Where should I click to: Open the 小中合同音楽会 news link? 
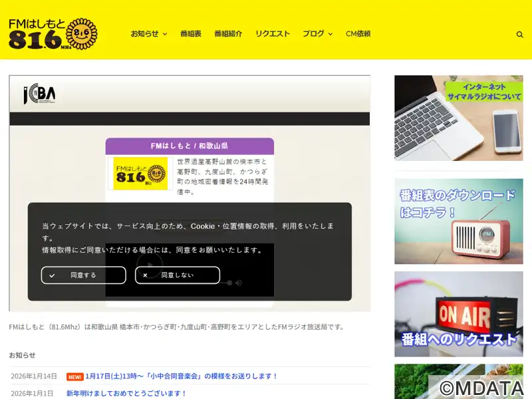182,376
